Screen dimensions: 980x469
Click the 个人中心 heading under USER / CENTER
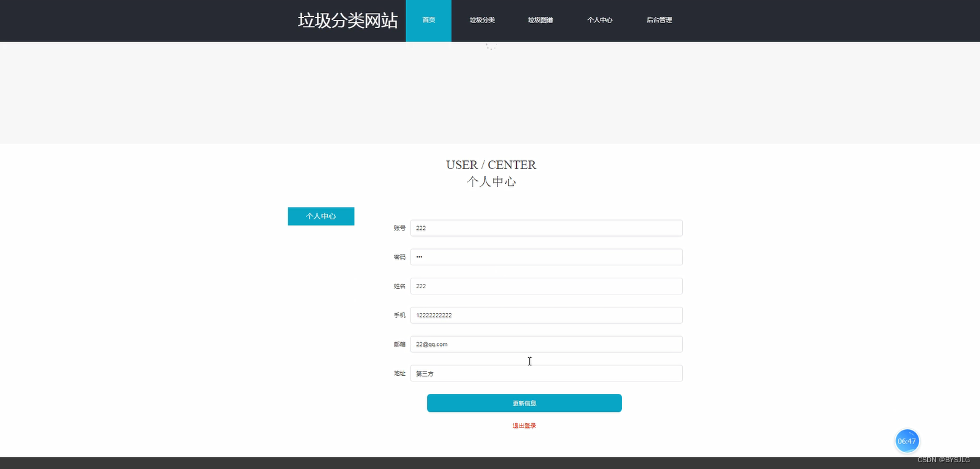point(491,181)
